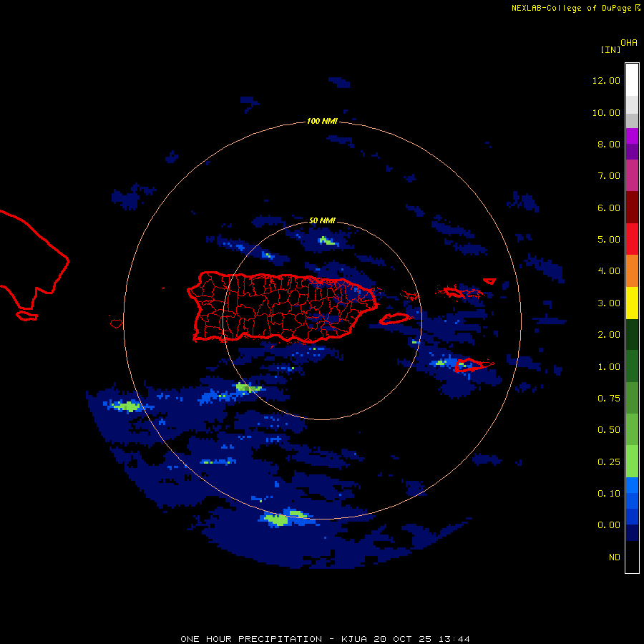Screen dimensions: 644x644
Task: Click the 50 NMI range ring label
Action: pos(322,220)
